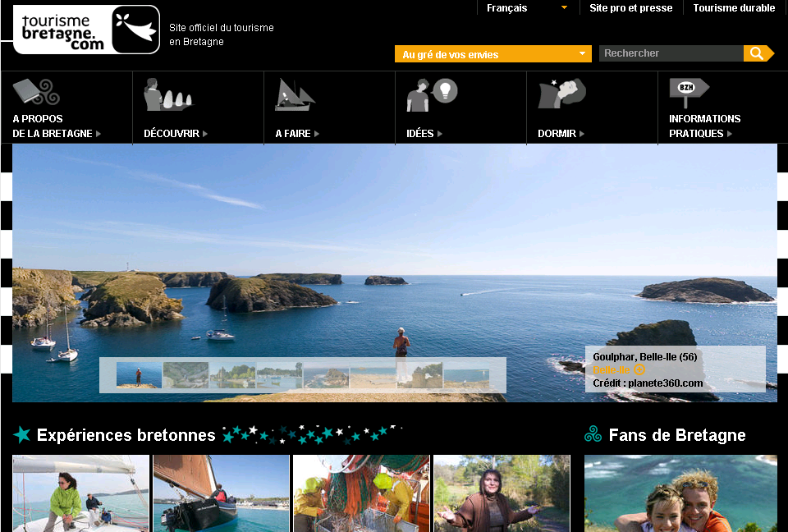Click into the Rechercher search field
788x532 pixels.
click(671, 53)
